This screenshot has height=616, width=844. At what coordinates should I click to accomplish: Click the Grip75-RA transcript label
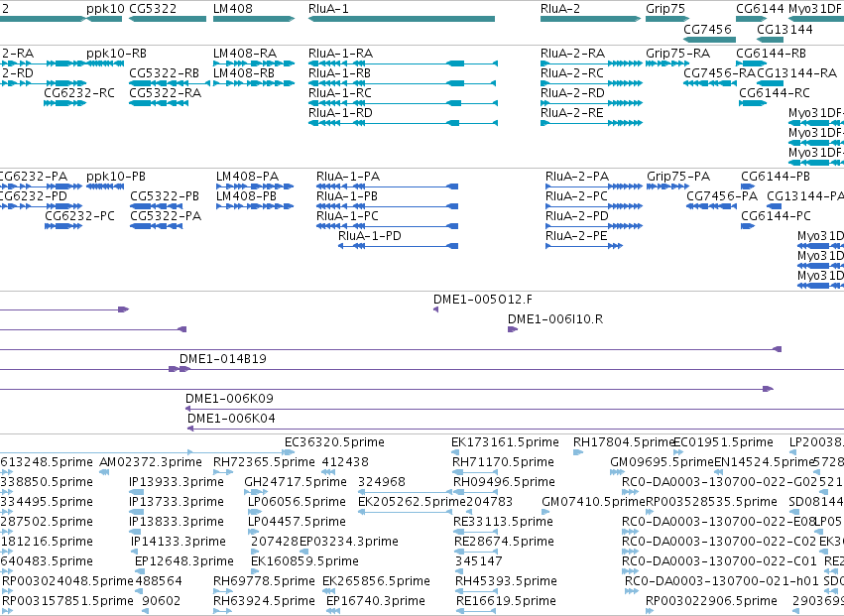[x=677, y=54]
